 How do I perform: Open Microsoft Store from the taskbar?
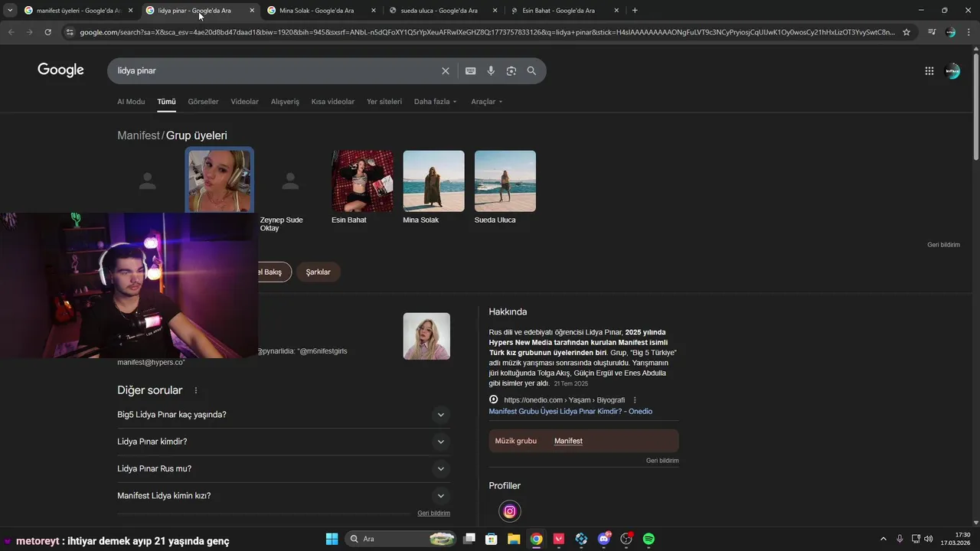(x=492, y=539)
